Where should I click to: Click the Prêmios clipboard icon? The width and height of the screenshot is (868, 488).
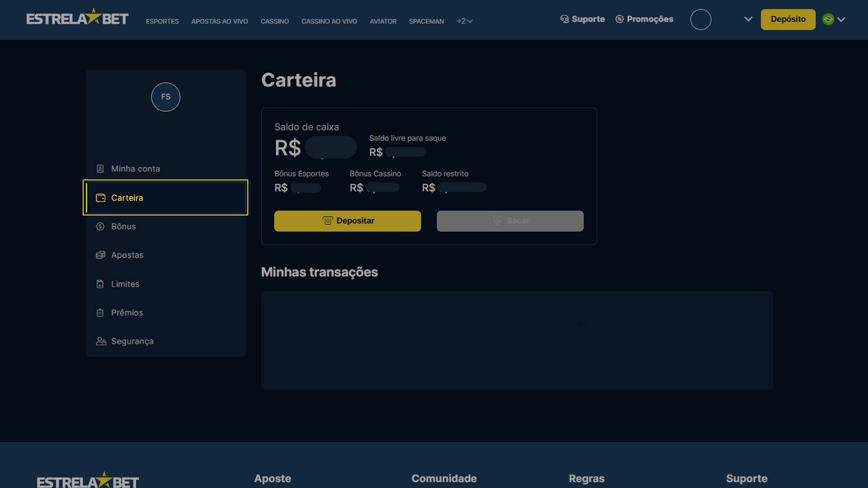pos(100,313)
